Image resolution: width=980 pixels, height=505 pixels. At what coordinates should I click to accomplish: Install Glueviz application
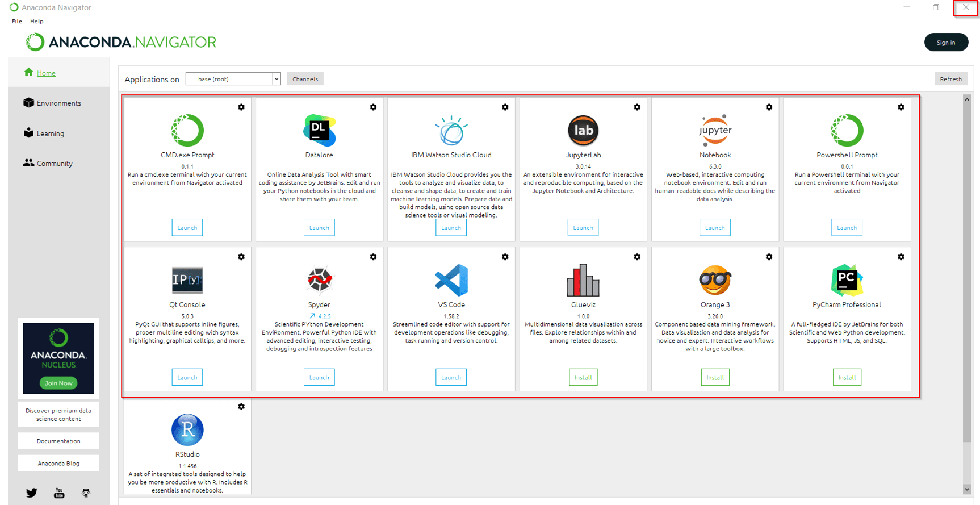[583, 378]
